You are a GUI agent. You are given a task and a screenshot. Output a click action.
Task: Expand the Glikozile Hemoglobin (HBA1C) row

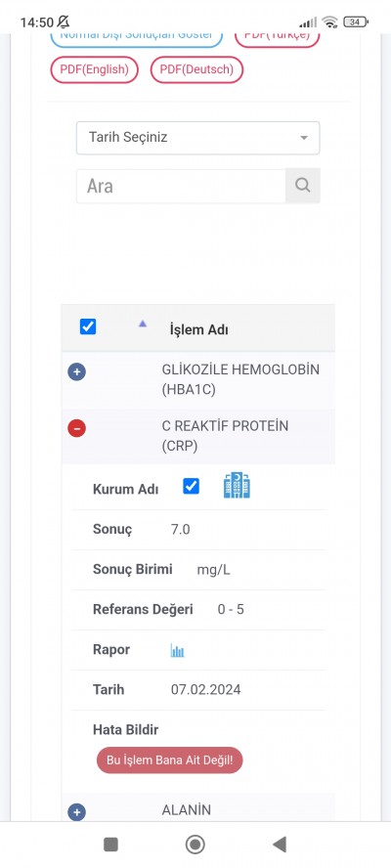pyautogui.click(x=76, y=372)
